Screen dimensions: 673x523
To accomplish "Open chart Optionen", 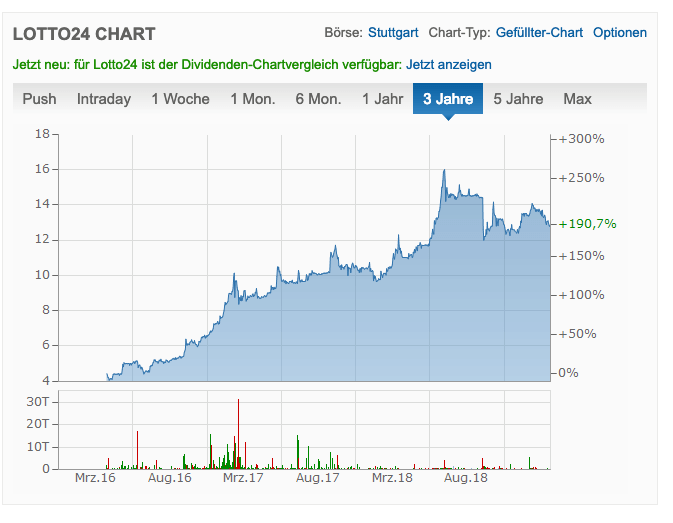I will coord(620,33).
